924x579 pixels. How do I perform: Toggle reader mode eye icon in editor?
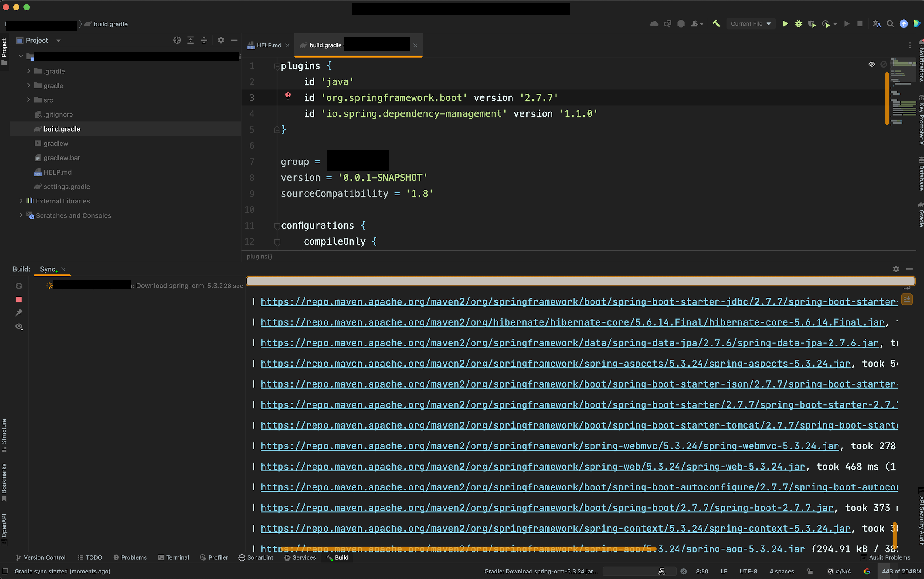pyautogui.click(x=871, y=64)
